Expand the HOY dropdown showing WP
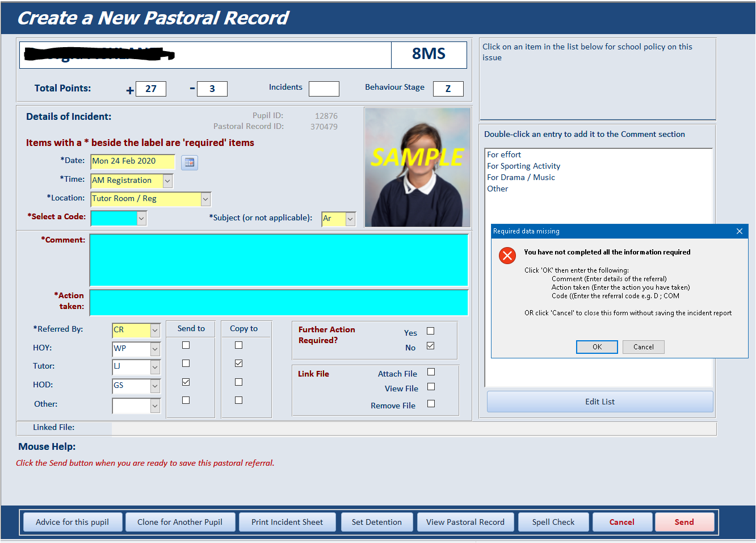 click(x=155, y=349)
